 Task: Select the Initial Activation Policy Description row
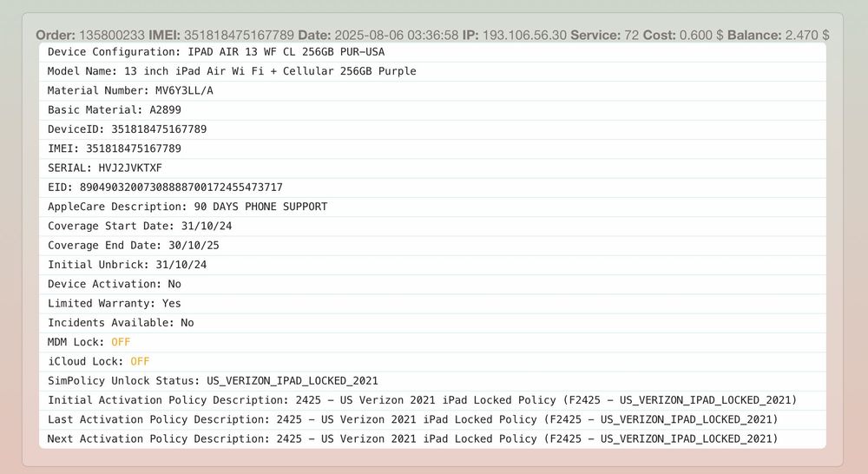point(422,400)
